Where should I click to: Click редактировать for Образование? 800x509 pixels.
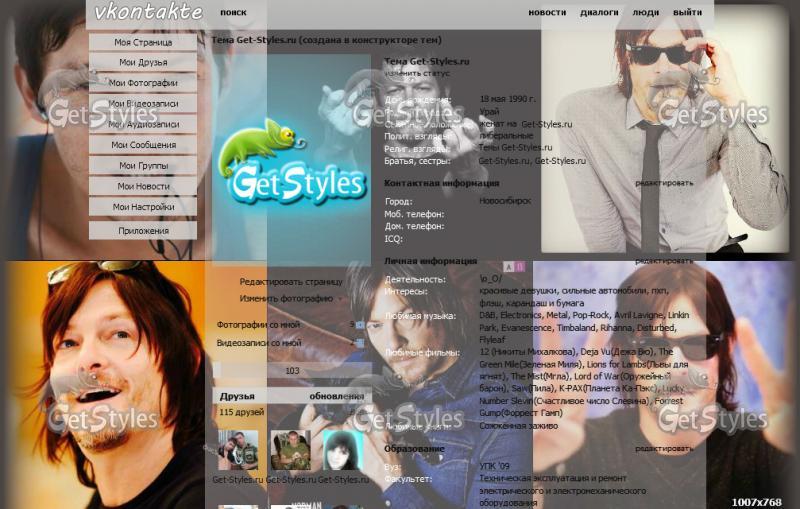coord(664,449)
